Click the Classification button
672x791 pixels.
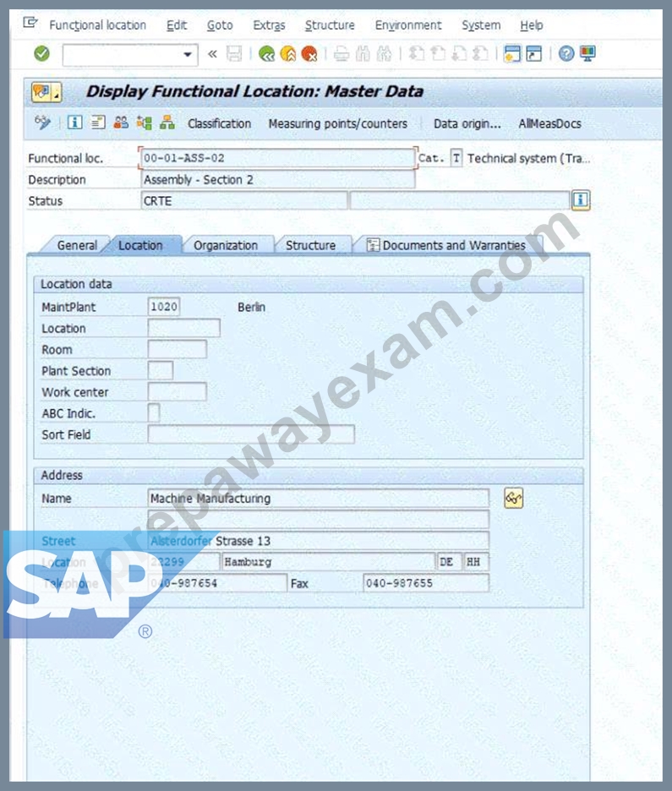tap(220, 123)
